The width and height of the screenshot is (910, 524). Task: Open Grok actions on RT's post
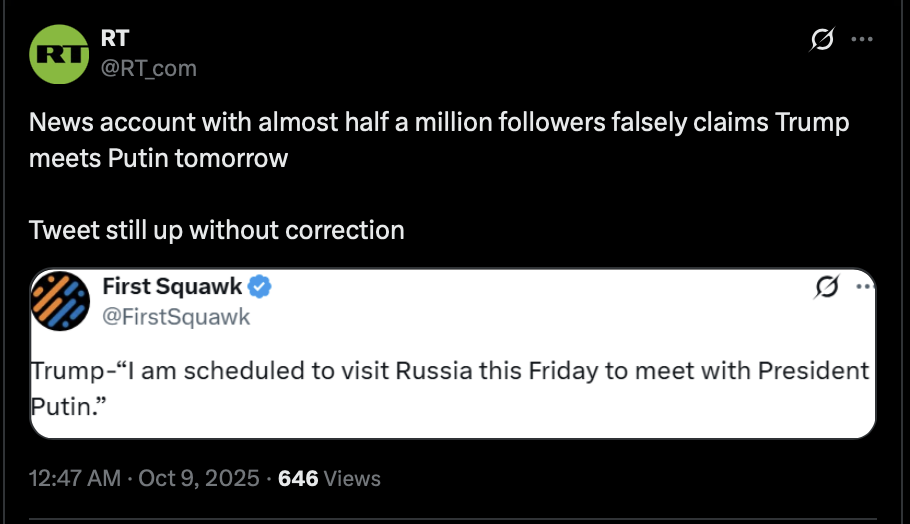[x=822, y=40]
